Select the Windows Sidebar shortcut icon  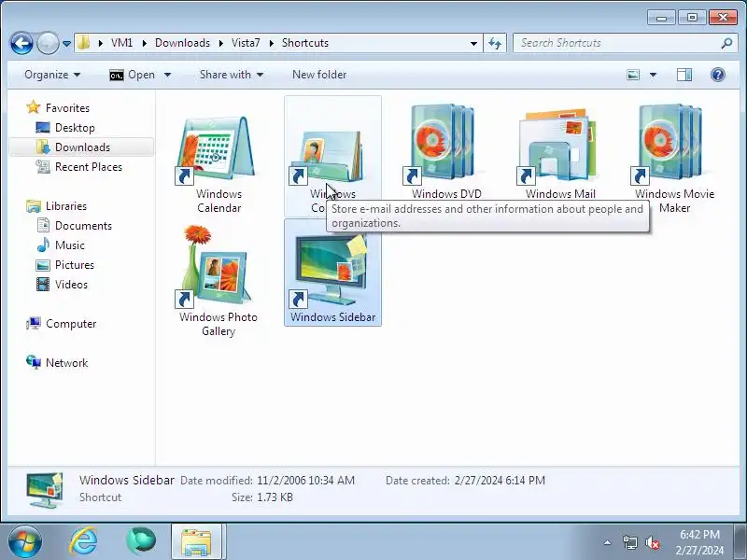click(331, 271)
